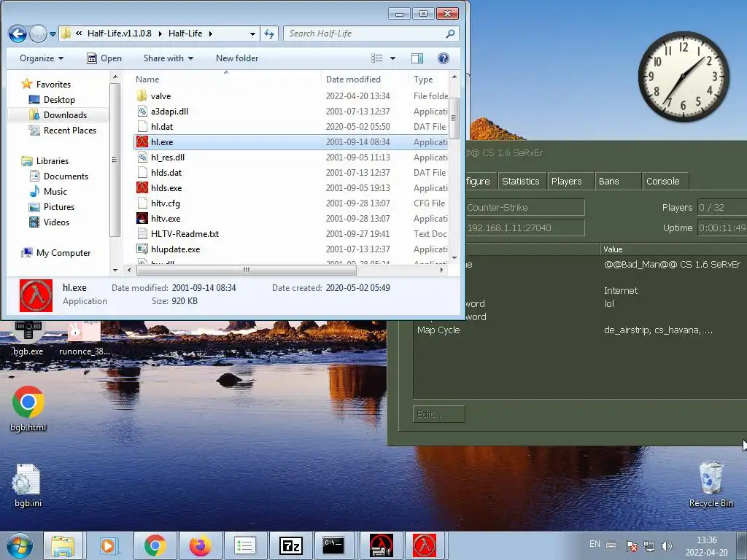Toggle the preview pane icon

(x=417, y=58)
